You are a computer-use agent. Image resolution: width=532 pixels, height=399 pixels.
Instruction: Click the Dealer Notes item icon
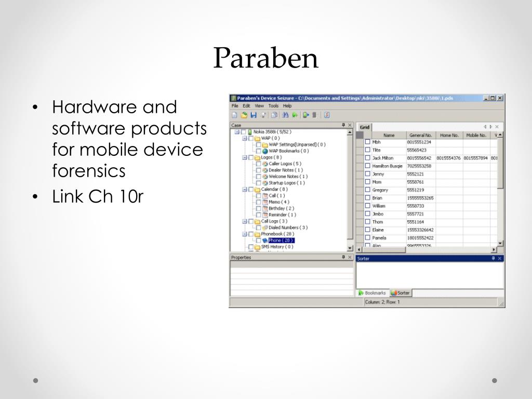pos(265,170)
